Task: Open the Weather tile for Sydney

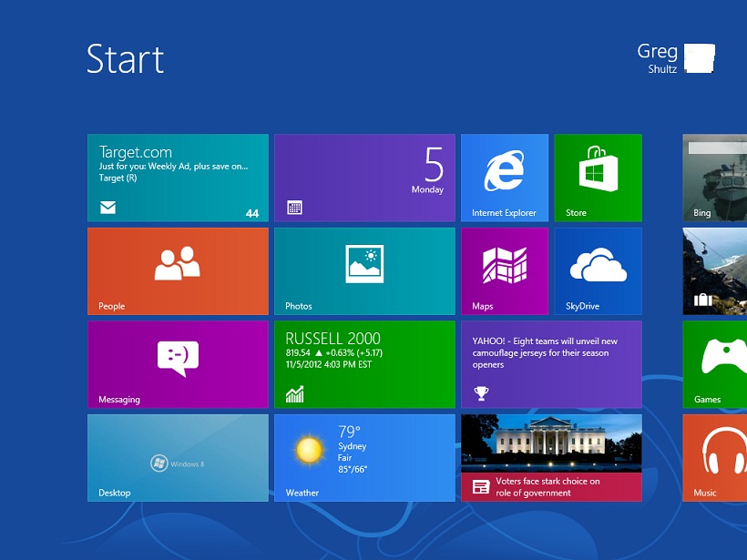Action: [364, 458]
